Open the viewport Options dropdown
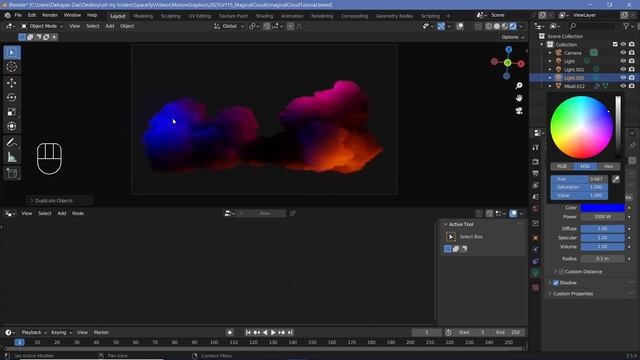Viewport: 640px width, 360px height. click(513, 37)
